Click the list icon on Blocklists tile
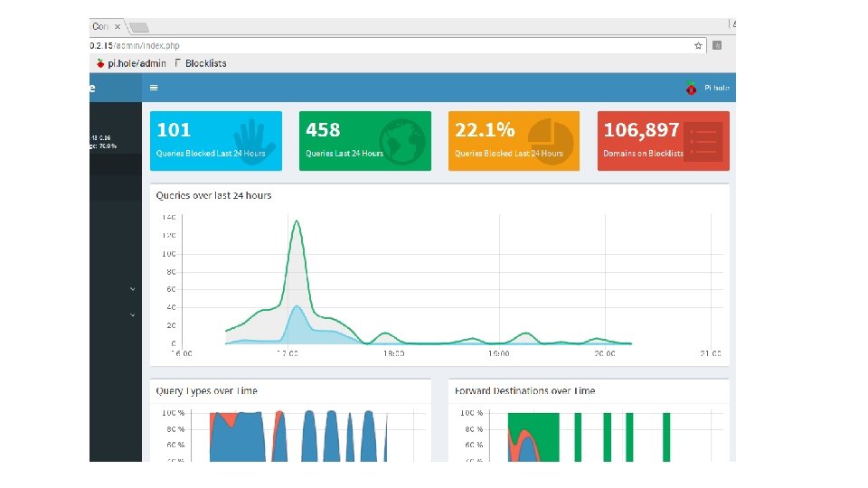Screen dimensions: 868x488 pyautogui.click(x=703, y=142)
